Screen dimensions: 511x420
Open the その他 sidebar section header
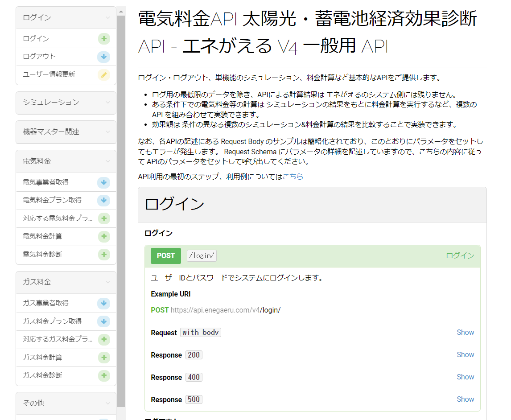point(66,404)
